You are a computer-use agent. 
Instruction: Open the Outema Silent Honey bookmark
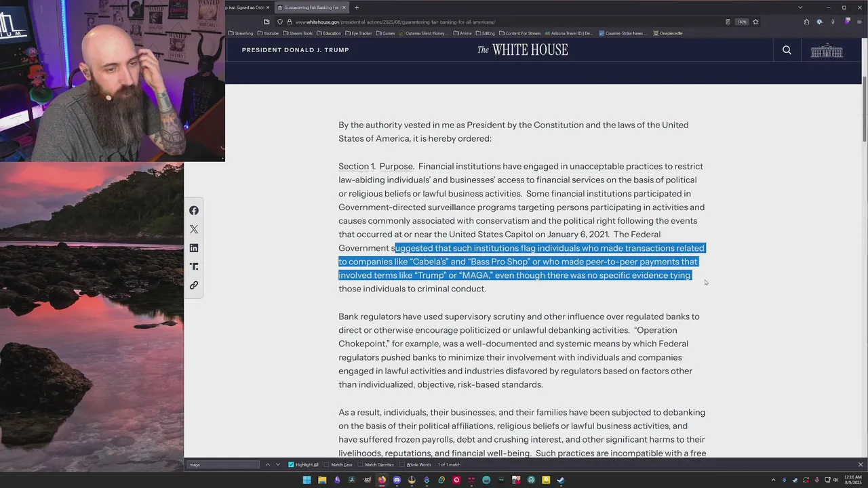425,33
